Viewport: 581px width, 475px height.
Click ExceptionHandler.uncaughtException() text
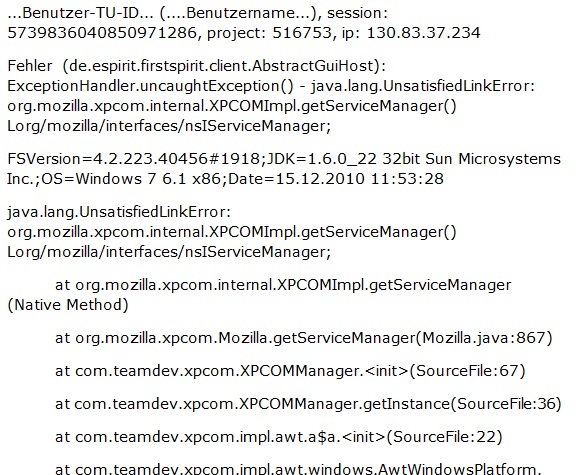coord(150,86)
